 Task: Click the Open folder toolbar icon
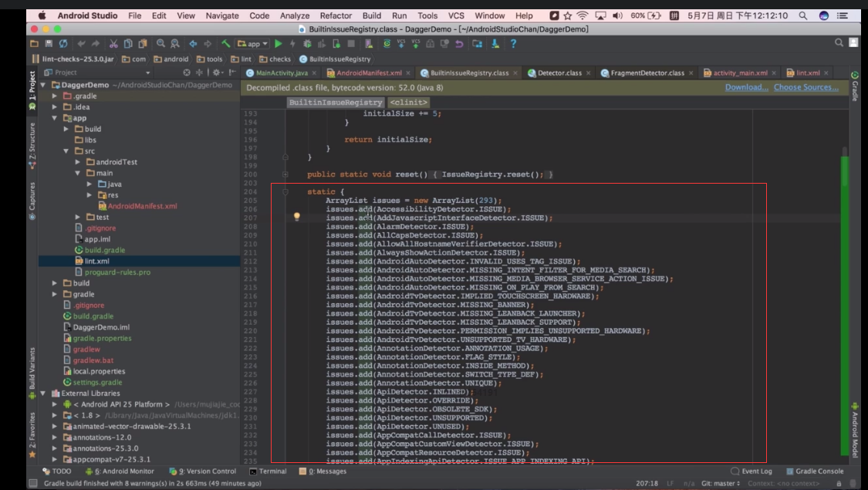pos(34,44)
